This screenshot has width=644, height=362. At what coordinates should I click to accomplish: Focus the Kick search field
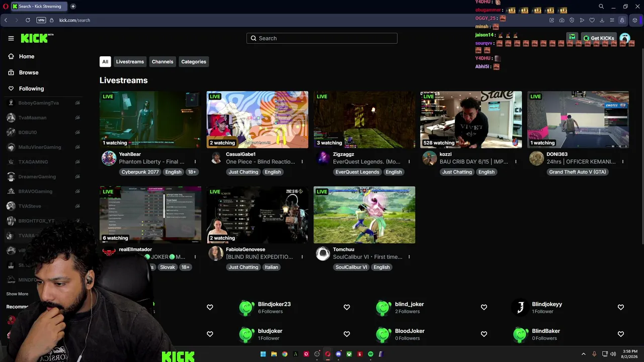322,38
